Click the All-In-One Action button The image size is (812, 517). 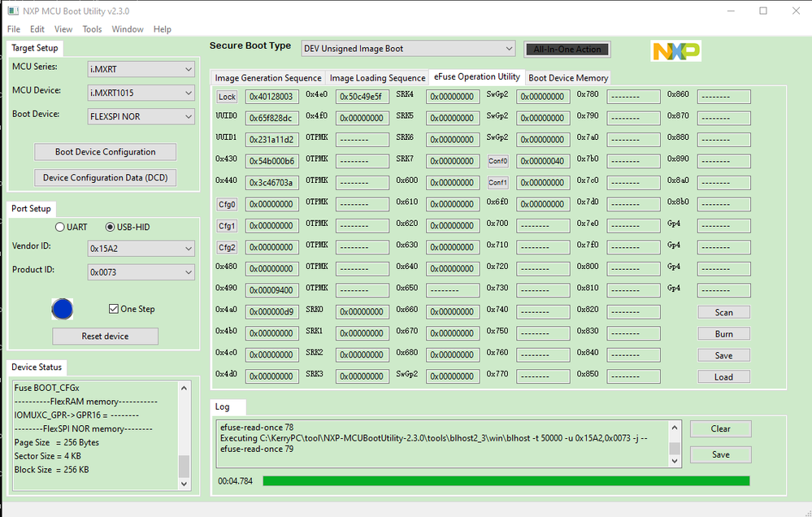pos(567,50)
